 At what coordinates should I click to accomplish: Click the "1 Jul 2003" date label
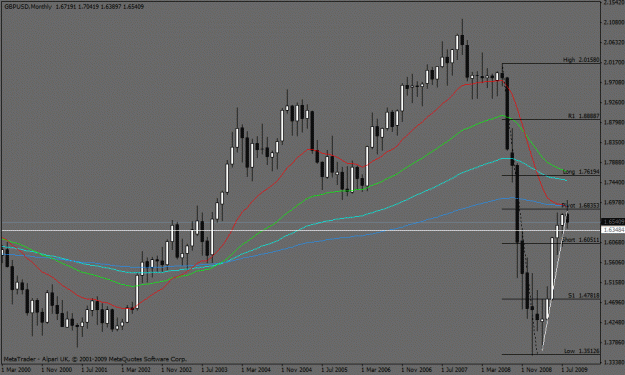(x=214, y=370)
